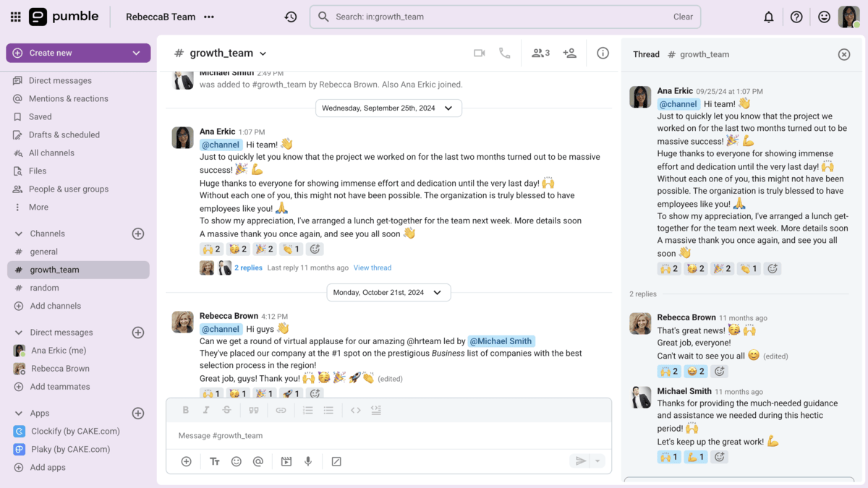The image size is (868, 488).
Task: Open Mentions & reactions from the sidebar
Action: coord(67,98)
